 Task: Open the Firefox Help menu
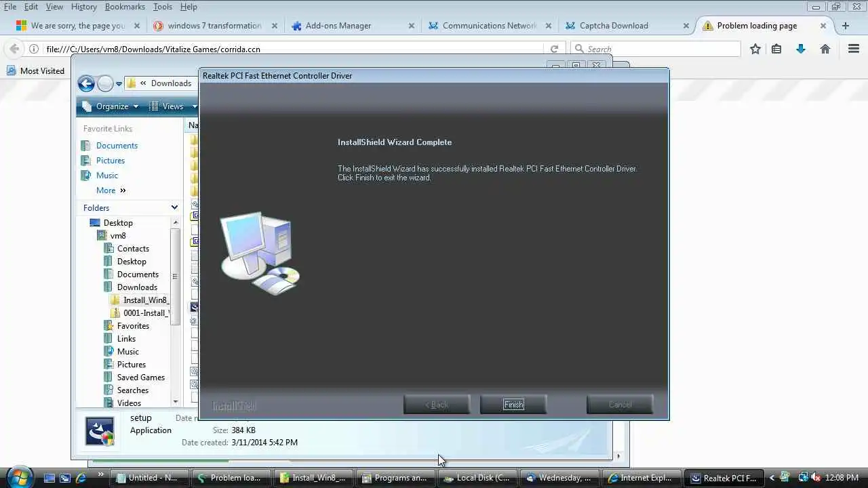click(x=189, y=7)
